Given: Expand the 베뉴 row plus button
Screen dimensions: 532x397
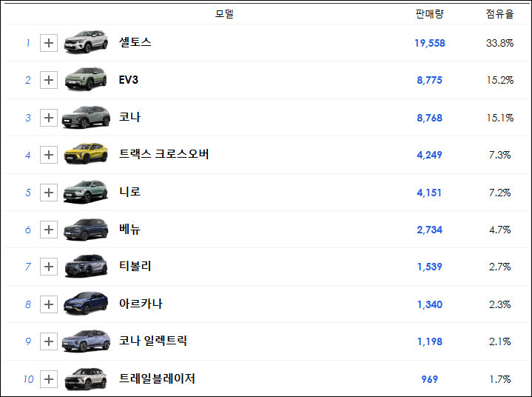Looking at the screenshot, I should click(49, 230).
